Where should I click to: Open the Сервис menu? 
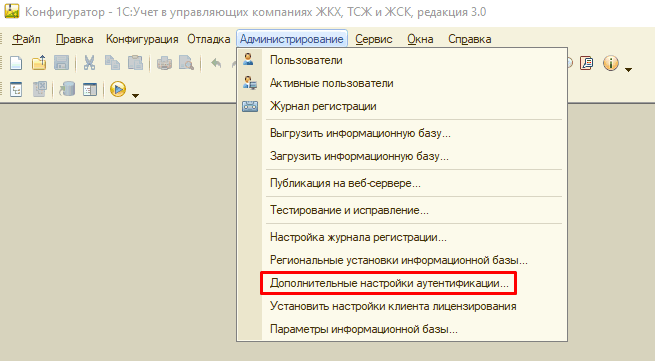point(374,39)
